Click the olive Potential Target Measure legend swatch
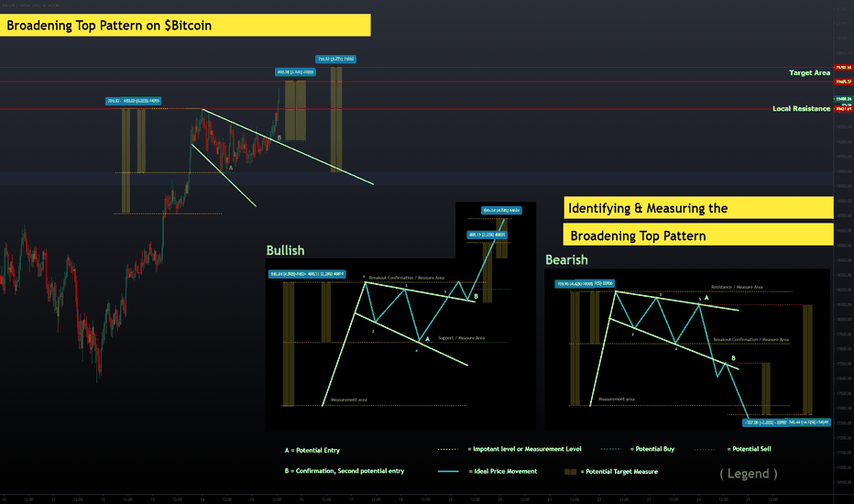 (570, 472)
